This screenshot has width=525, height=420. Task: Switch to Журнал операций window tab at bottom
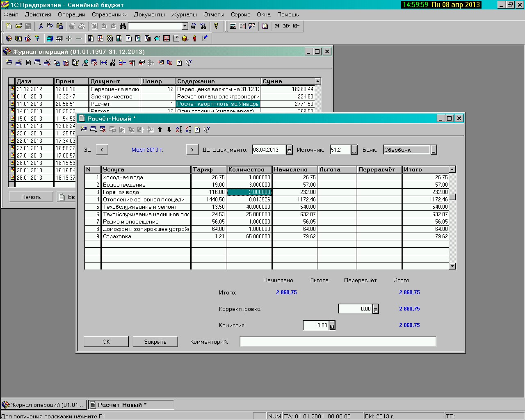(x=44, y=405)
